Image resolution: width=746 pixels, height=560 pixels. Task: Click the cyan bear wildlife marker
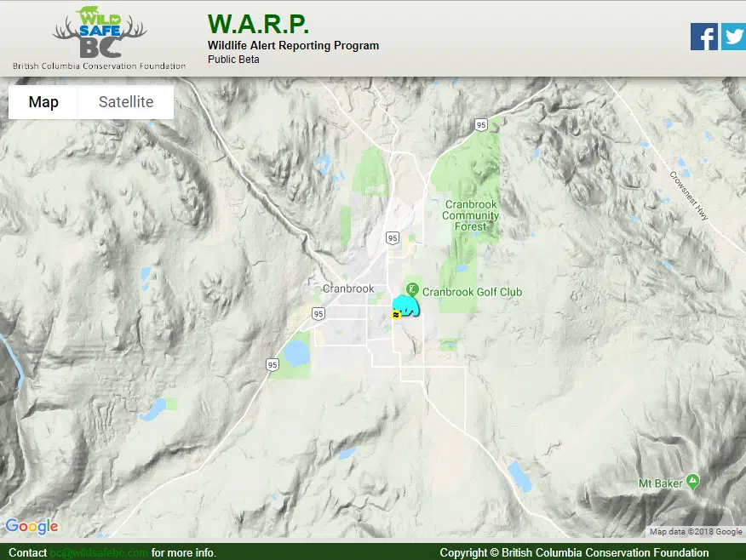tap(408, 305)
